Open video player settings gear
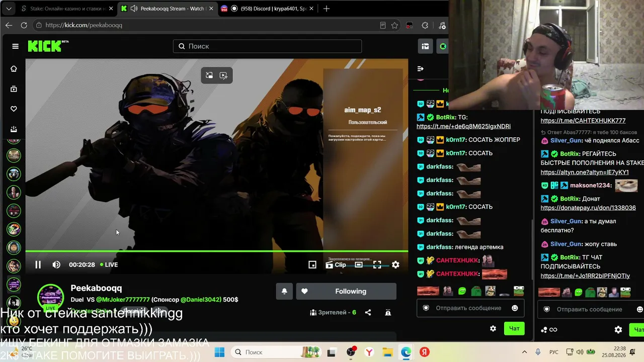The height and width of the screenshot is (362, 644). pos(395,264)
